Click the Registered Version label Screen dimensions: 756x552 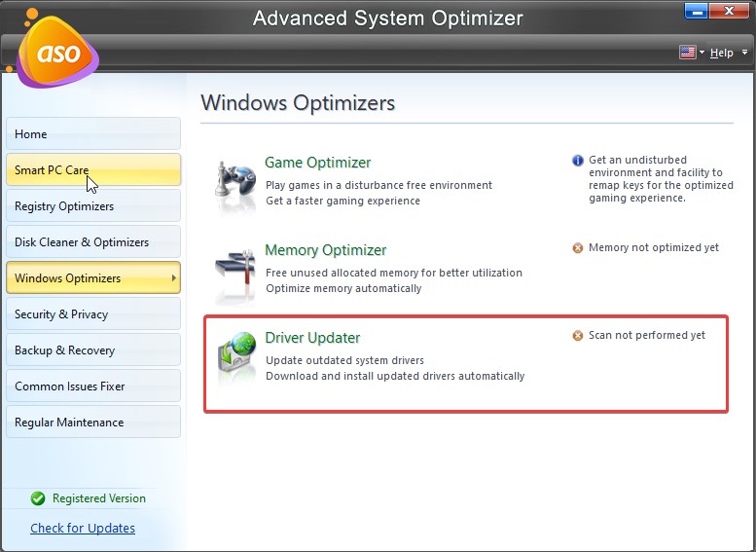point(99,498)
